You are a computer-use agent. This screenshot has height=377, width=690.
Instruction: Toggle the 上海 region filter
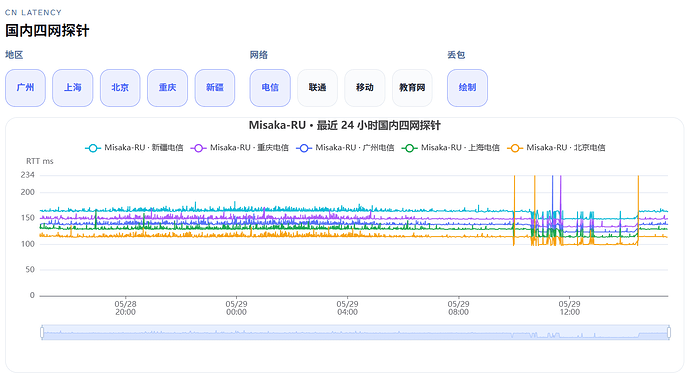point(73,88)
